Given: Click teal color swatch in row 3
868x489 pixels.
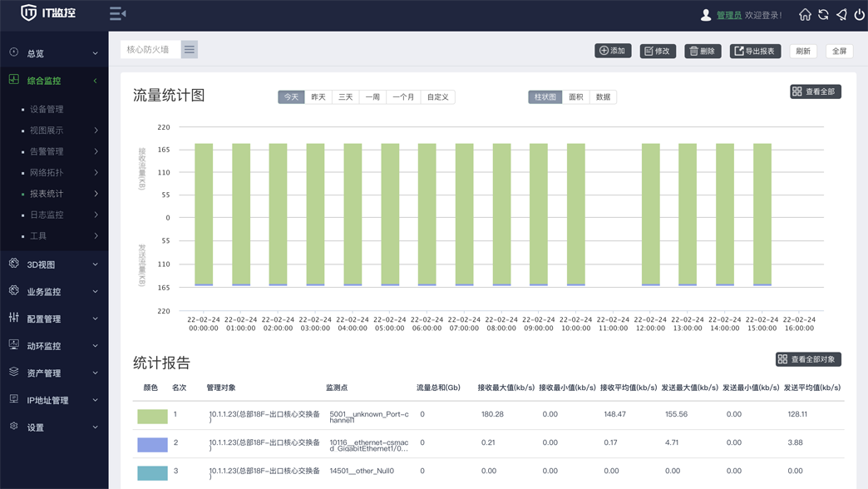Looking at the screenshot, I should pyautogui.click(x=152, y=472).
